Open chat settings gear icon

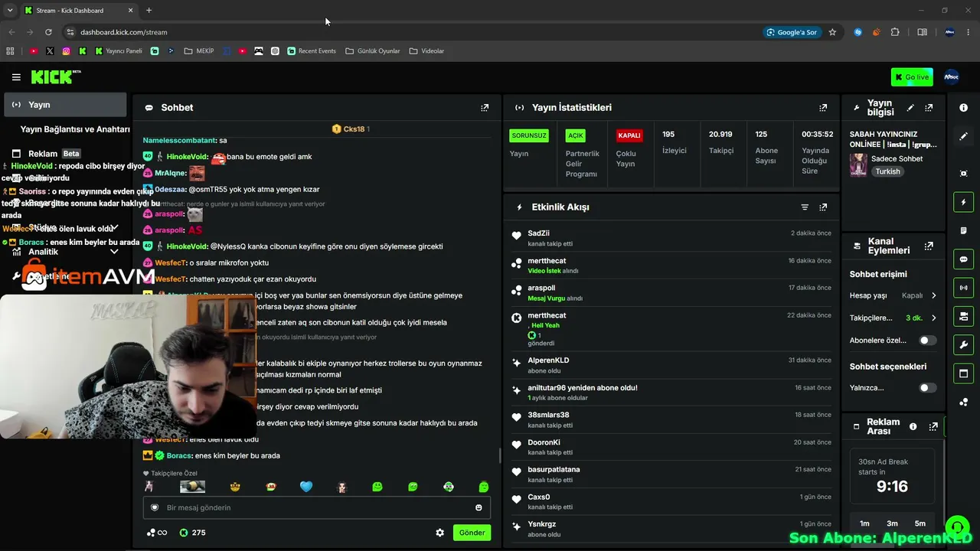[x=440, y=533]
